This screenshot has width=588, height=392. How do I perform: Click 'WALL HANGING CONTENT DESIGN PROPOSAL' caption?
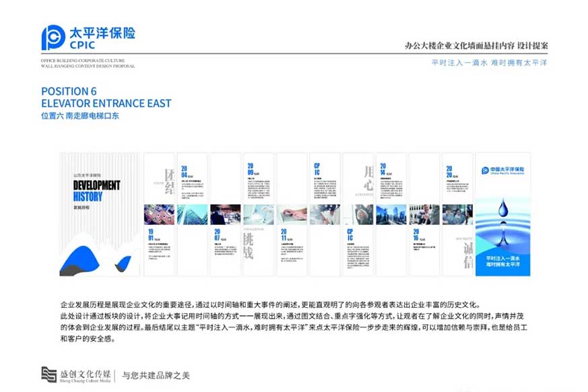[x=88, y=66]
